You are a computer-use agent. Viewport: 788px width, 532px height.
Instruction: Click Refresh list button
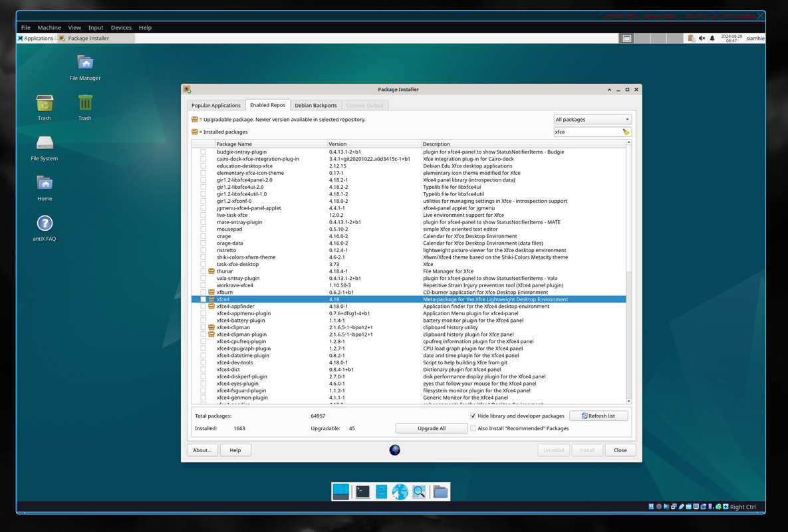point(598,416)
